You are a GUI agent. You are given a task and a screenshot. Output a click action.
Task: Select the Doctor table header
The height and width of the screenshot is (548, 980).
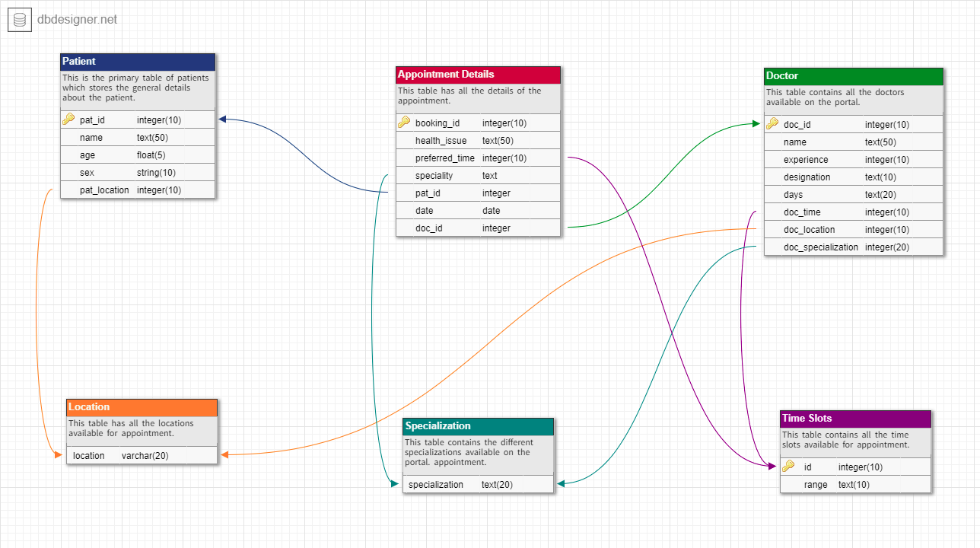point(854,76)
